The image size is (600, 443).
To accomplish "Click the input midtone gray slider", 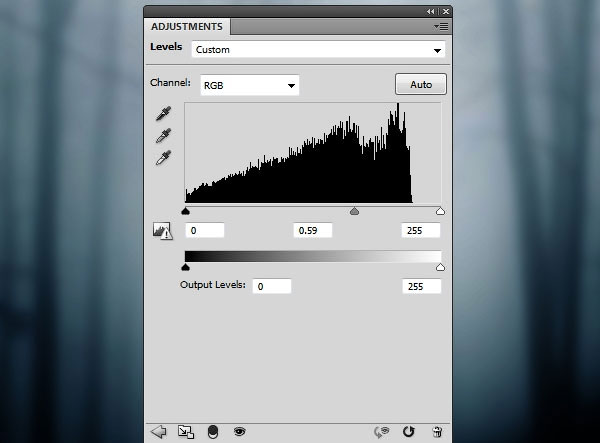I will click(x=354, y=211).
